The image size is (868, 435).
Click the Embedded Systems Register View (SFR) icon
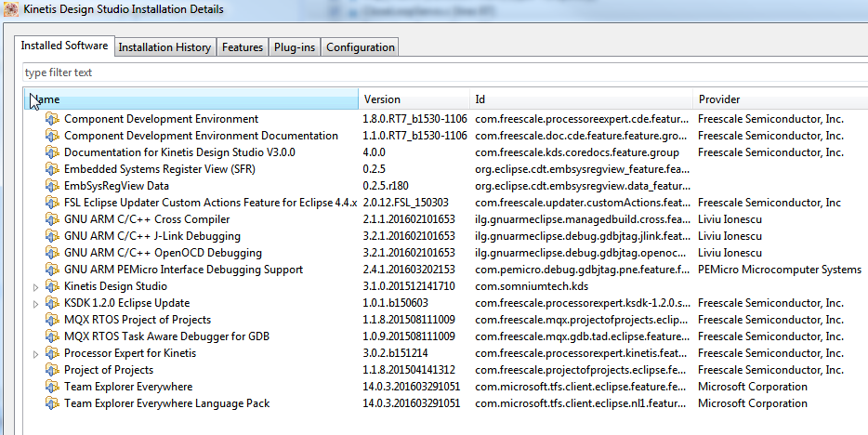point(52,169)
